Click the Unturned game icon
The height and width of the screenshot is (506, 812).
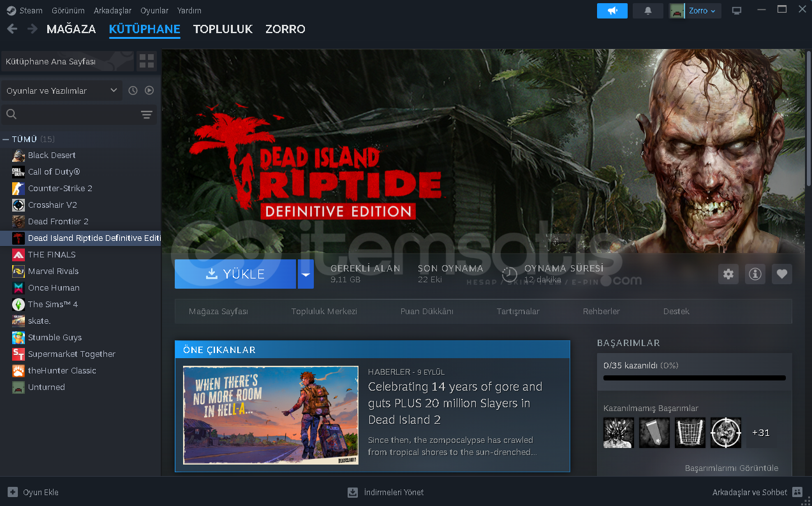pos(18,387)
